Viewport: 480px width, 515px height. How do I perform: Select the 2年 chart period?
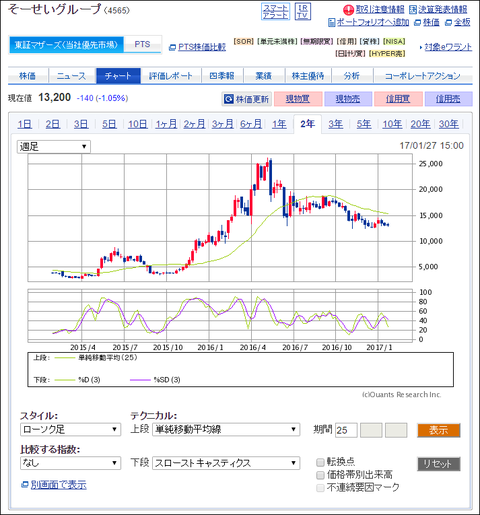coord(307,124)
